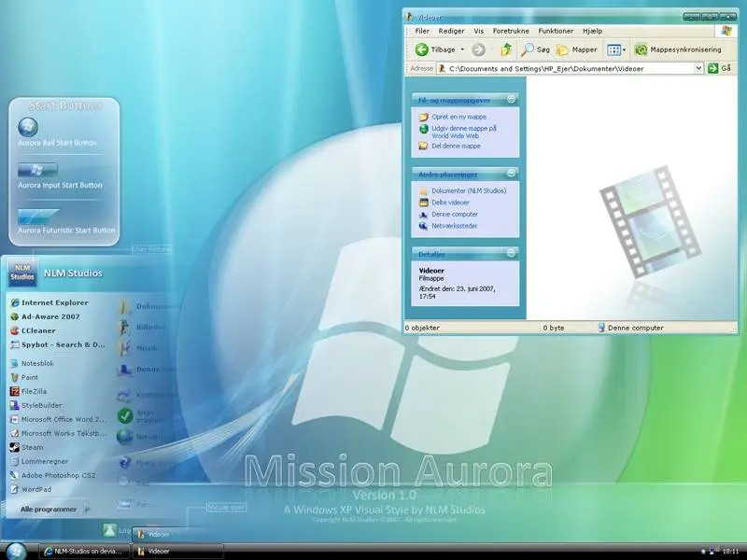This screenshot has height=560, width=747.
Task: Open Paint from start menu
Action: pyautogui.click(x=24, y=377)
